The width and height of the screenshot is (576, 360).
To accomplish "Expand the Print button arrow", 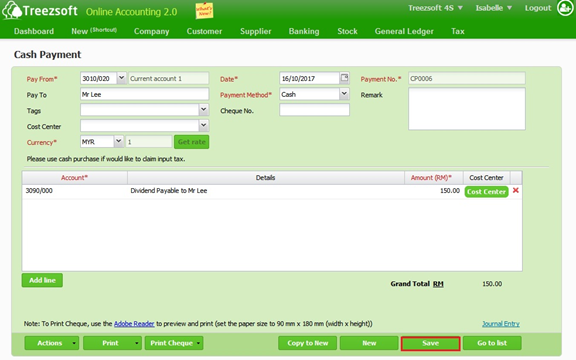I will [x=136, y=343].
